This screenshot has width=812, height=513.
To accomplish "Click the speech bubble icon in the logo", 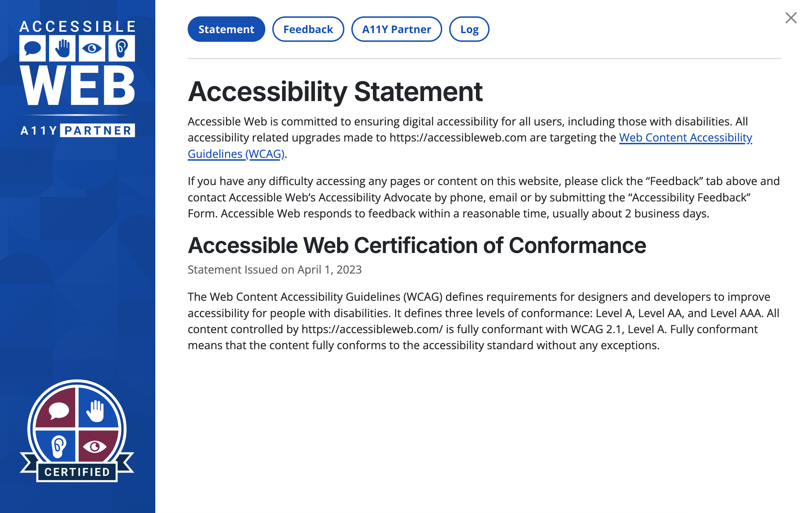I will tap(33, 48).
